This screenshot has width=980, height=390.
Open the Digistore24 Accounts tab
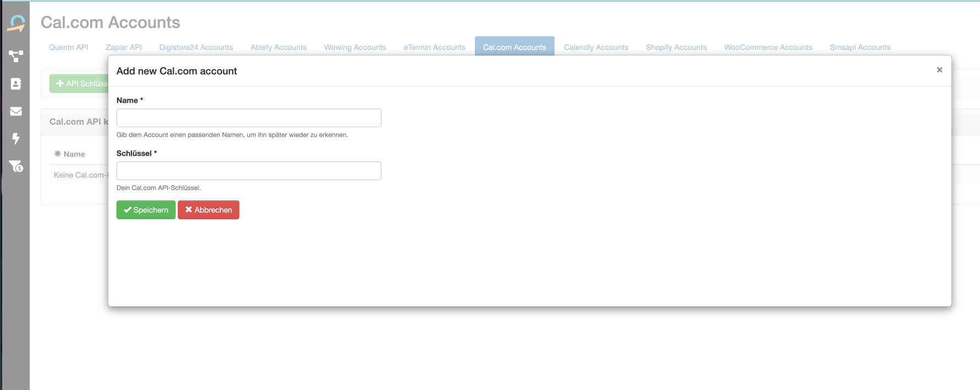coord(196,47)
